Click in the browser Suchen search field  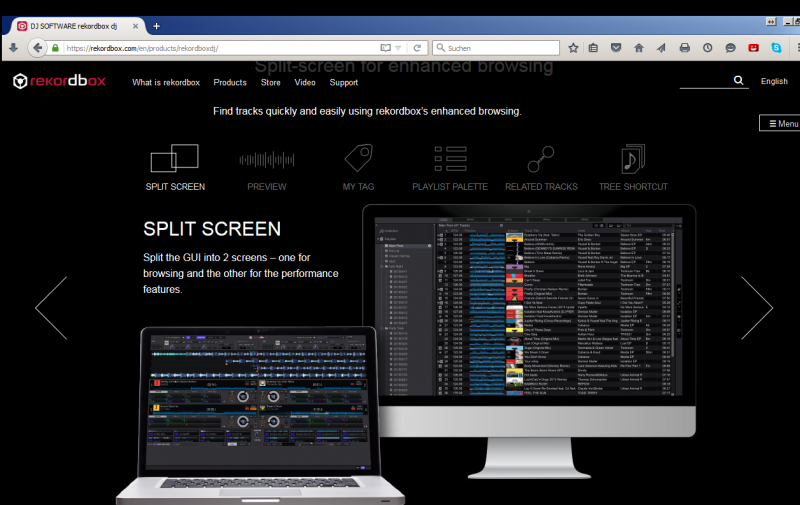(x=496, y=48)
